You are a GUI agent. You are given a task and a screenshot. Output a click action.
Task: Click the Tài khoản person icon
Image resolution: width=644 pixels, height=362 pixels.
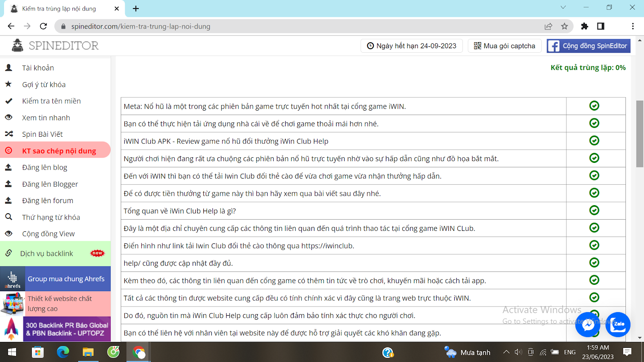8,68
